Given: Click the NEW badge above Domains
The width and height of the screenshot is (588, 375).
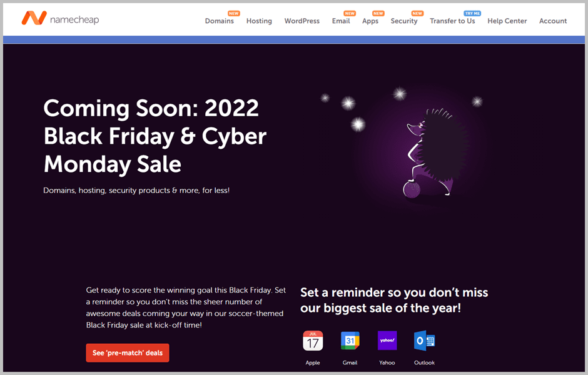Looking at the screenshot, I should (233, 13).
